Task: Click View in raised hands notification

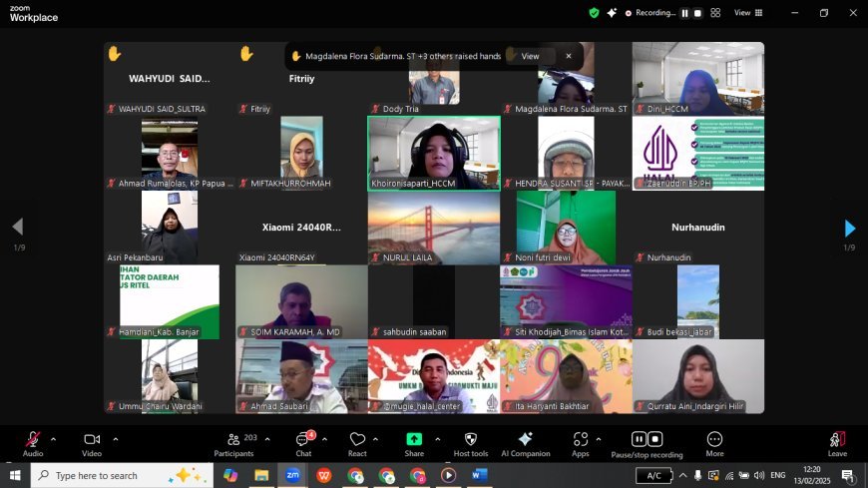Action: [x=530, y=56]
